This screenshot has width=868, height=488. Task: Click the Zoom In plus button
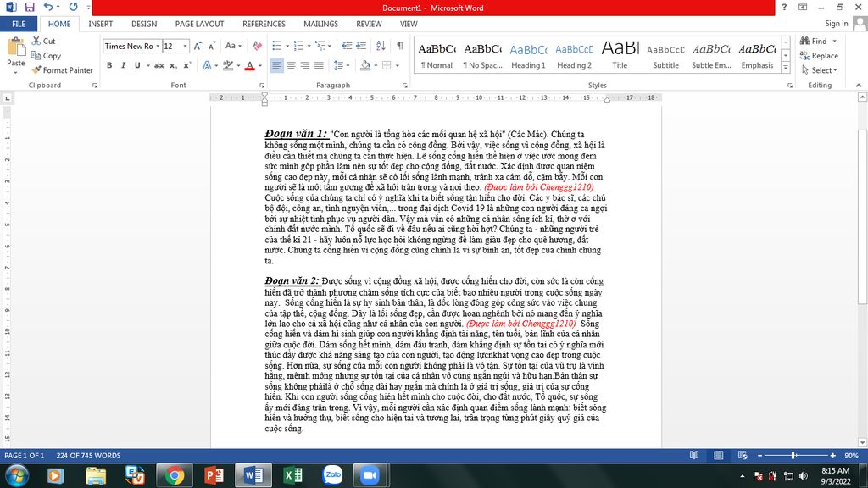[x=833, y=455]
